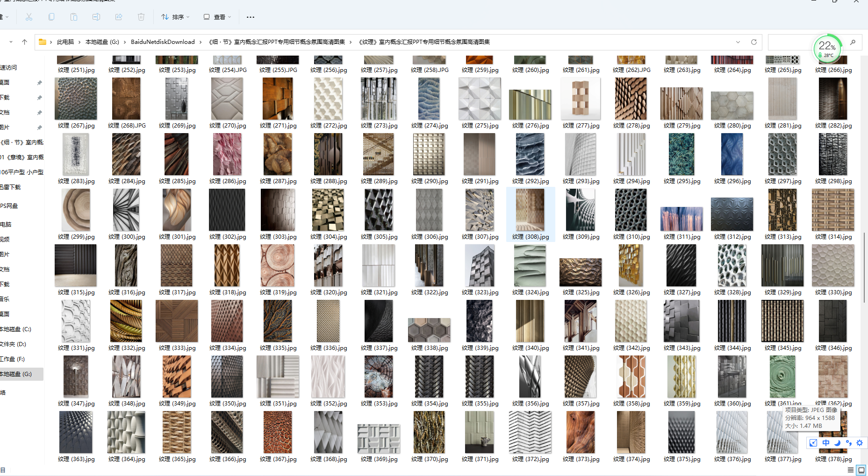Click the IME logo icon in input toolbar

point(813,443)
